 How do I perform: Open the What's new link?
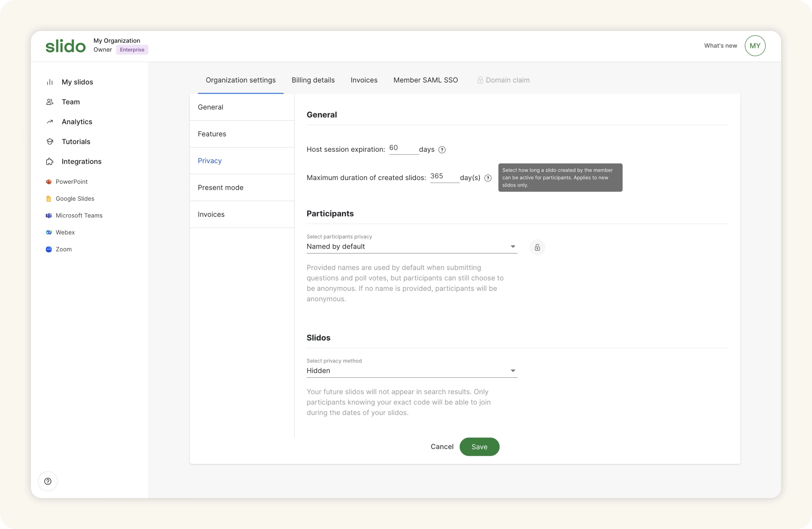click(x=720, y=46)
